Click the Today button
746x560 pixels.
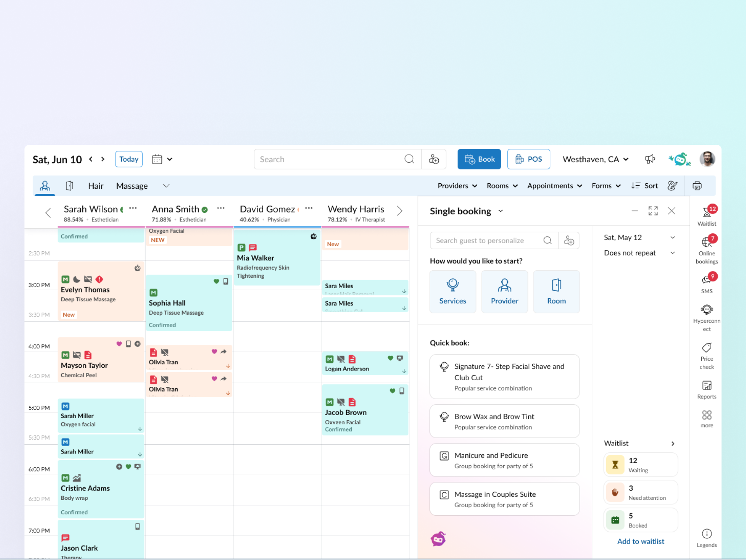click(129, 159)
